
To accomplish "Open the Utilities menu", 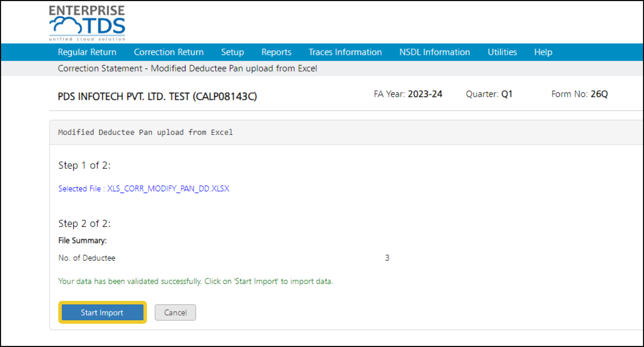I will click(502, 52).
